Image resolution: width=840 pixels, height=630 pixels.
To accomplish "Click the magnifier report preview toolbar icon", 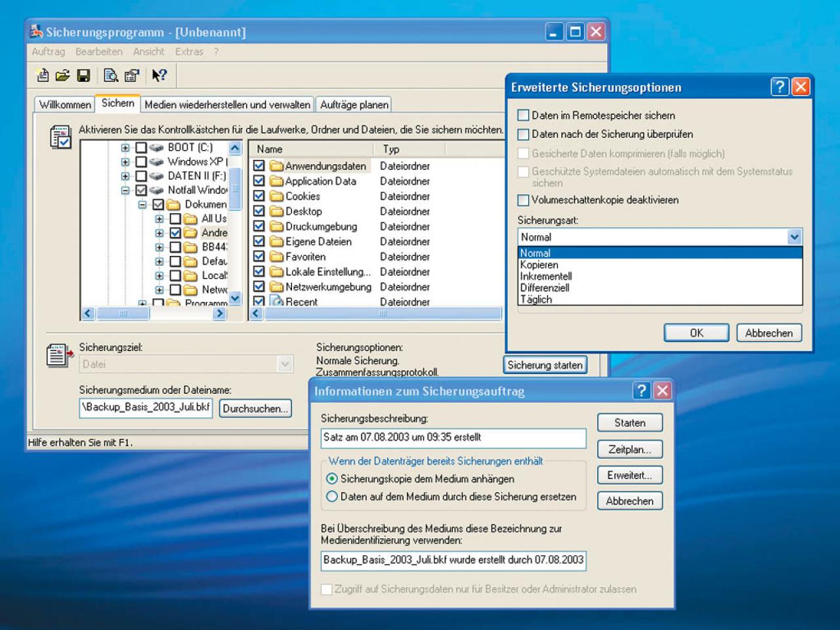I will 111,75.
